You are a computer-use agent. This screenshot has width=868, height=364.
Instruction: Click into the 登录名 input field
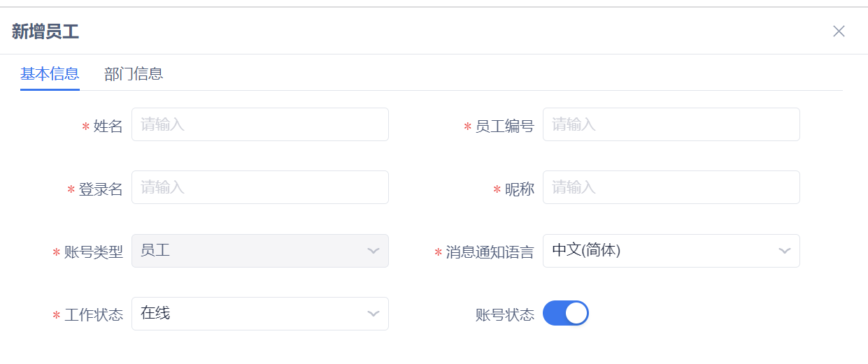(259, 187)
